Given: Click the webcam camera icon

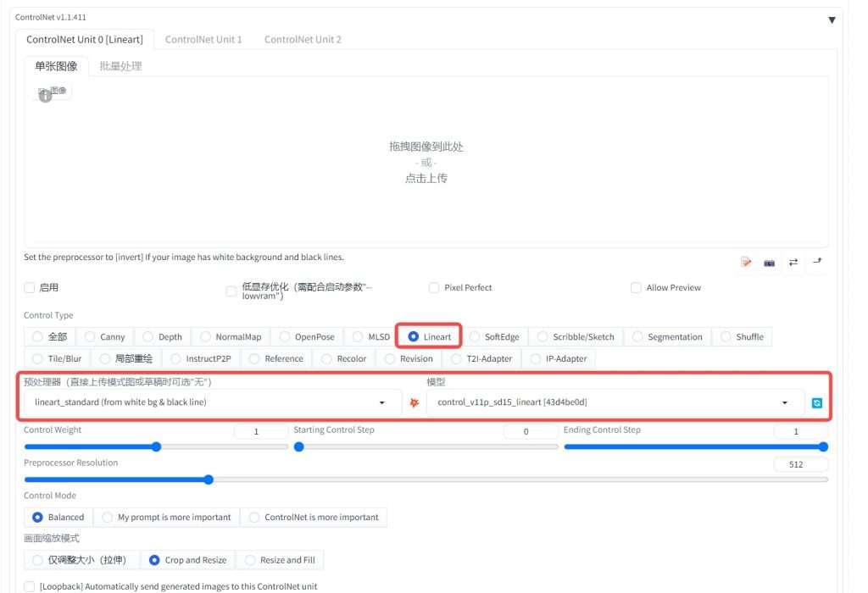Looking at the screenshot, I should [770, 263].
